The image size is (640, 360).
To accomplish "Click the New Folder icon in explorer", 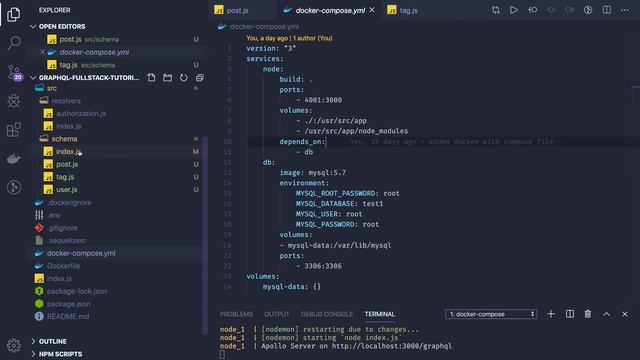I will point(167,78).
